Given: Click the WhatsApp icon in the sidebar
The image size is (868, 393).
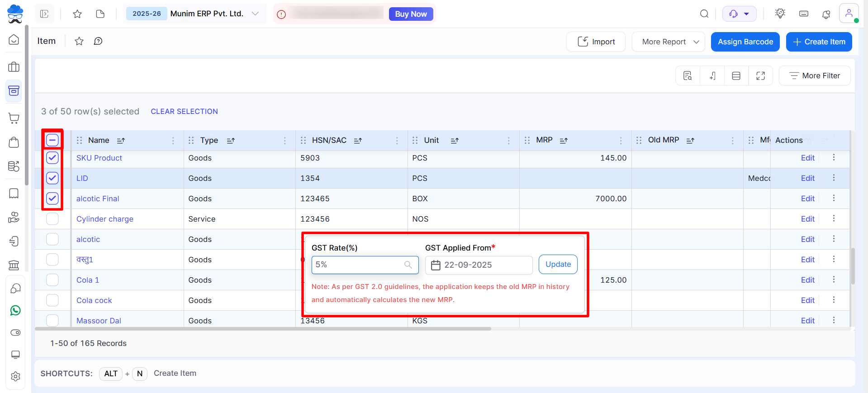Looking at the screenshot, I should pyautogui.click(x=15, y=311).
